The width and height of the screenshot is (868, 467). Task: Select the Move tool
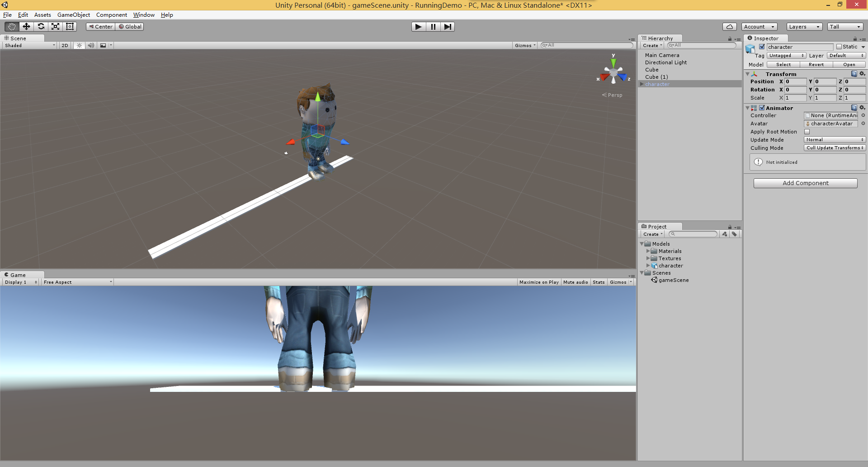[26, 27]
